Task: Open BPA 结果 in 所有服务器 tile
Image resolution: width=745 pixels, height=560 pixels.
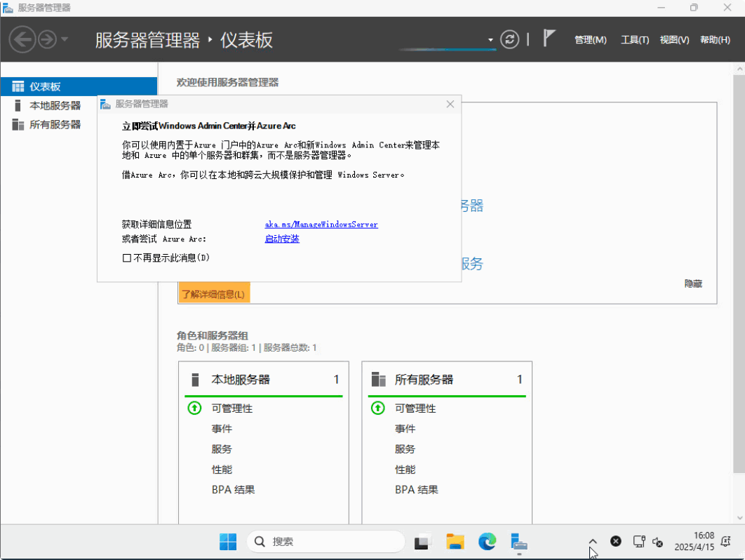Action: click(x=417, y=490)
